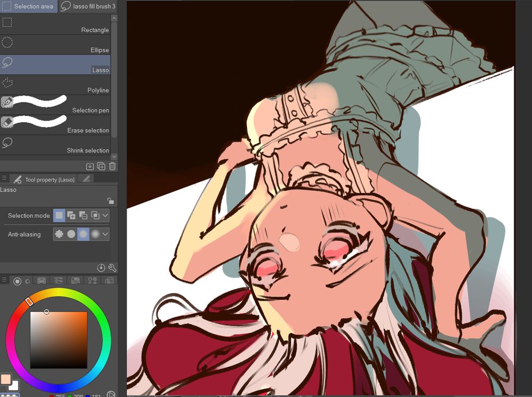532x397 pixels.
Task: Set selection mode to New selection
Action: (59, 215)
